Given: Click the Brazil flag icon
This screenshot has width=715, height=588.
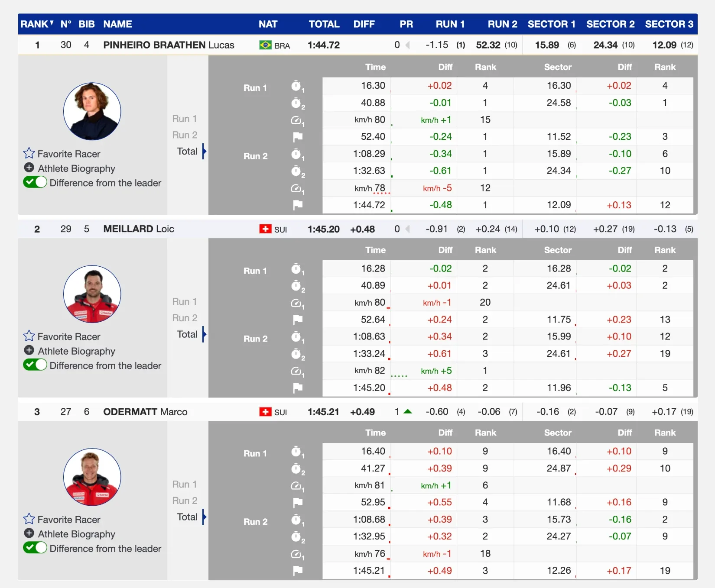Looking at the screenshot, I should (265, 45).
